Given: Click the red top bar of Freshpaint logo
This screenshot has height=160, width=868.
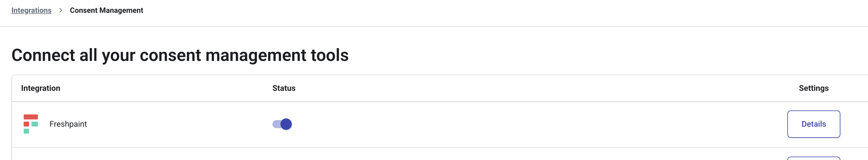Looking at the screenshot, I should 31,117.
